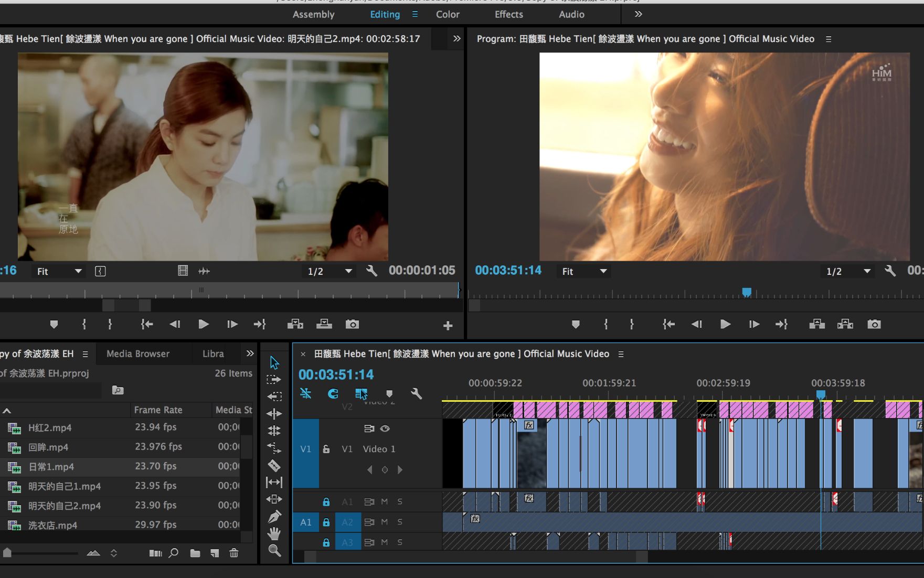924x578 pixels.
Task: Sort by Frame Rate column header
Action: tap(158, 410)
